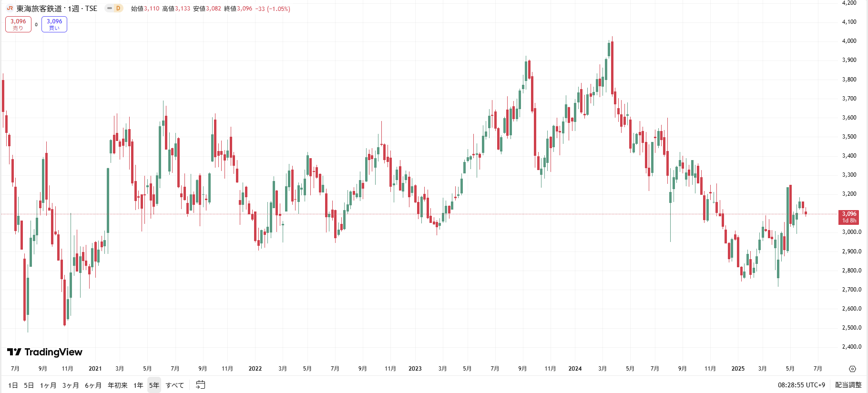
Task: Click the 2021 label on time axis
Action: (x=95, y=369)
